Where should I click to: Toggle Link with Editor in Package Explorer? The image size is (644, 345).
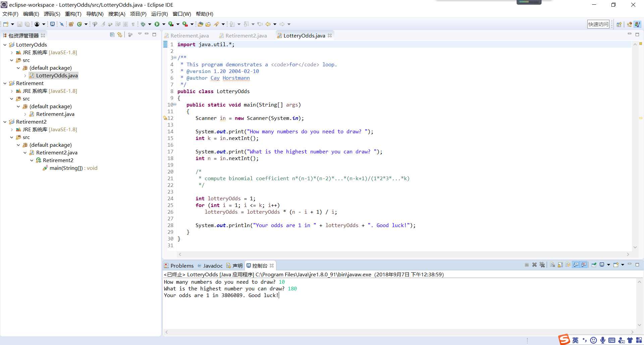pyautogui.click(x=119, y=35)
